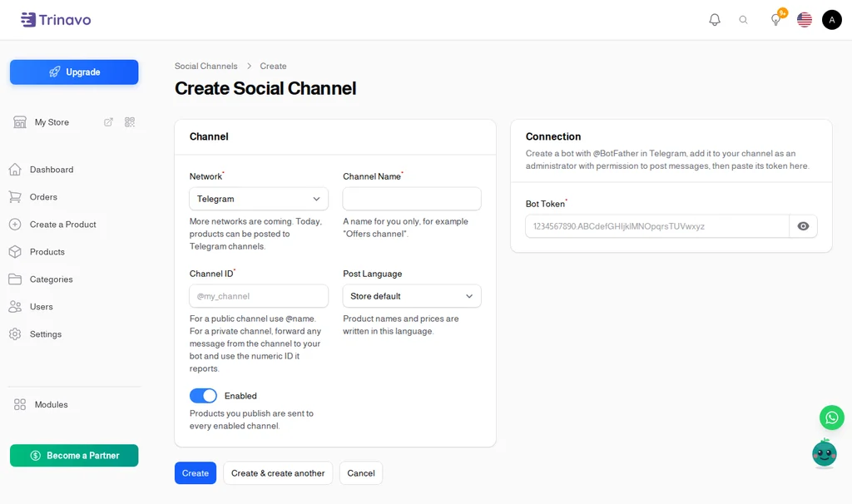Click the Modules grid icon
The image size is (852, 504).
pyautogui.click(x=20, y=404)
